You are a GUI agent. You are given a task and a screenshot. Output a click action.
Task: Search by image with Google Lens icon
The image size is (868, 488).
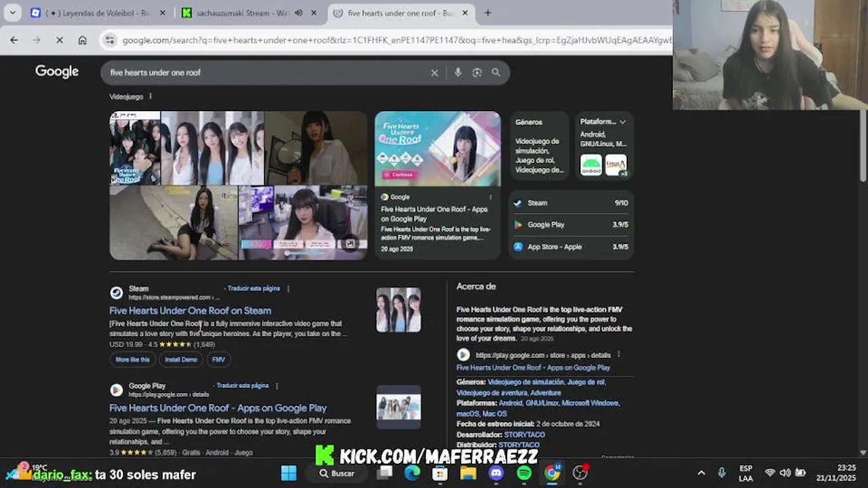[x=477, y=73]
